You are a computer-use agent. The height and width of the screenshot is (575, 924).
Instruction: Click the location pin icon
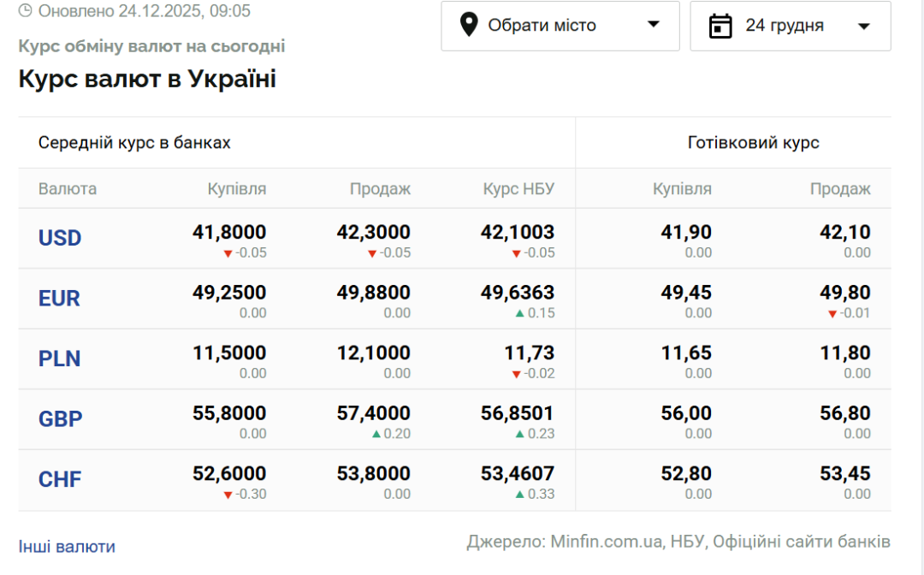(468, 25)
